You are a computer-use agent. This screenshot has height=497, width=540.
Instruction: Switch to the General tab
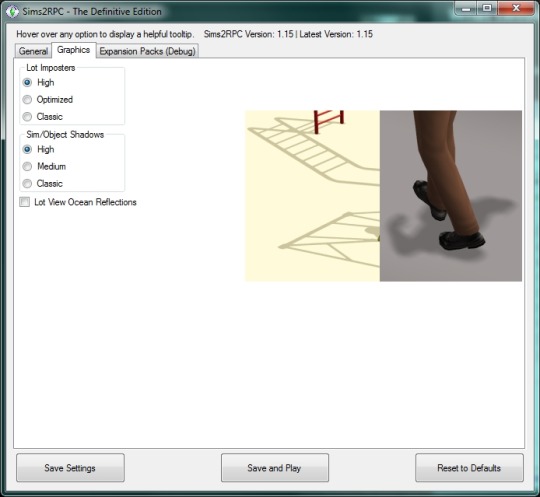(x=33, y=51)
